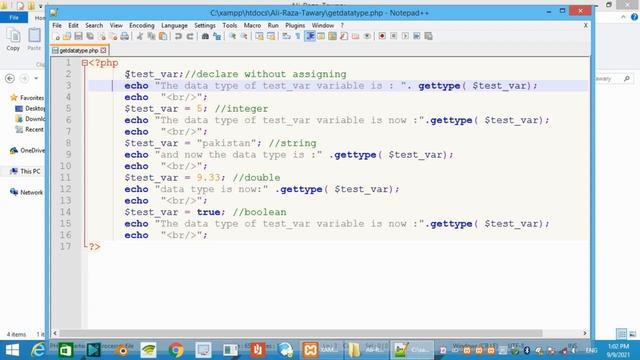The height and width of the screenshot is (360, 640).
Task: Open Internet Explorer from the taskbar
Action: click(x=38, y=350)
